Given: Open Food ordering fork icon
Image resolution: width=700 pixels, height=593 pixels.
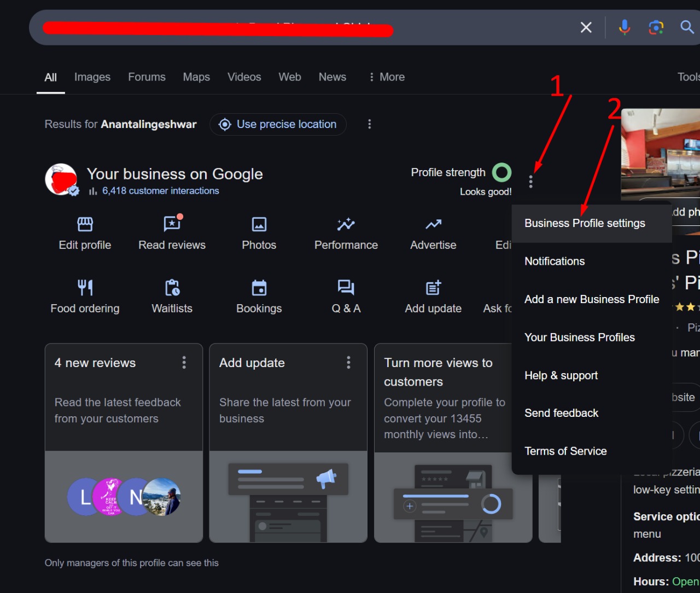Looking at the screenshot, I should click(x=85, y=288).
